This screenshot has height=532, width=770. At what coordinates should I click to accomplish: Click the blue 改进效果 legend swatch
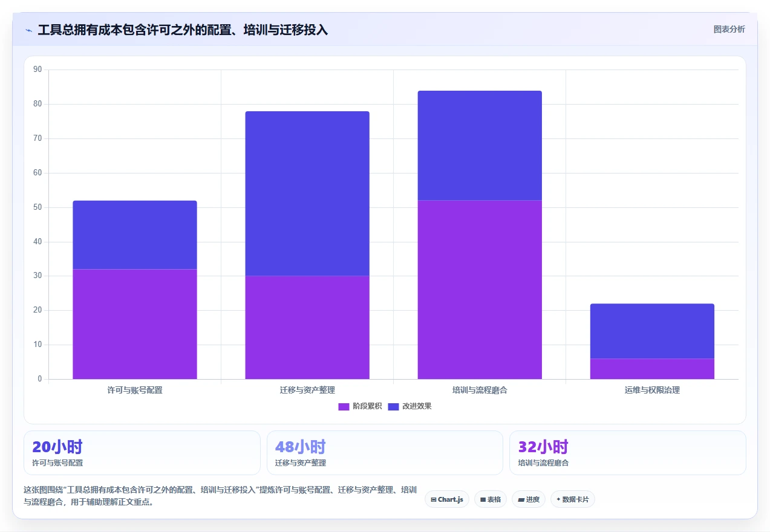click(x=393, y=406)
